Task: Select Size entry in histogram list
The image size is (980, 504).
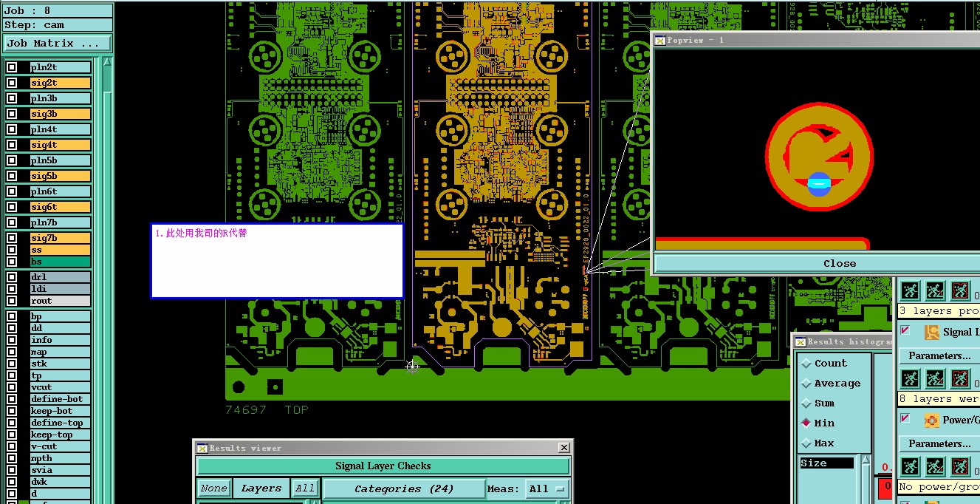Action: point(826,463)
